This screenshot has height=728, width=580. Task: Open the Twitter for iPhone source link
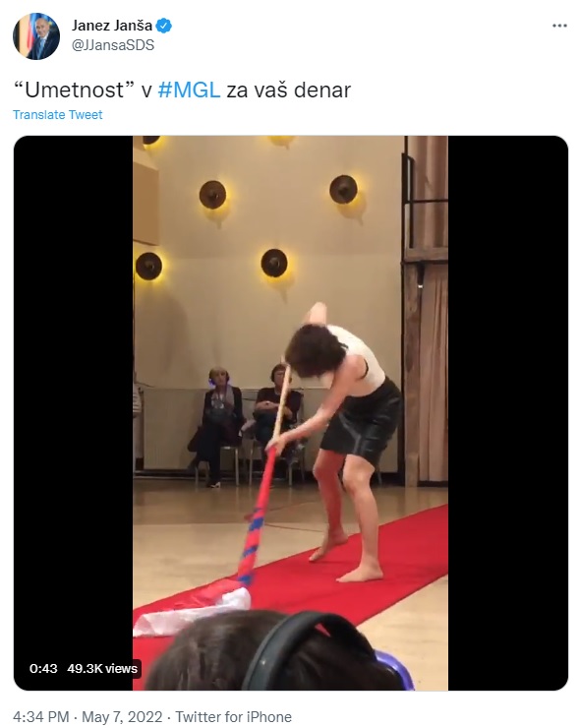pos(233,717)
